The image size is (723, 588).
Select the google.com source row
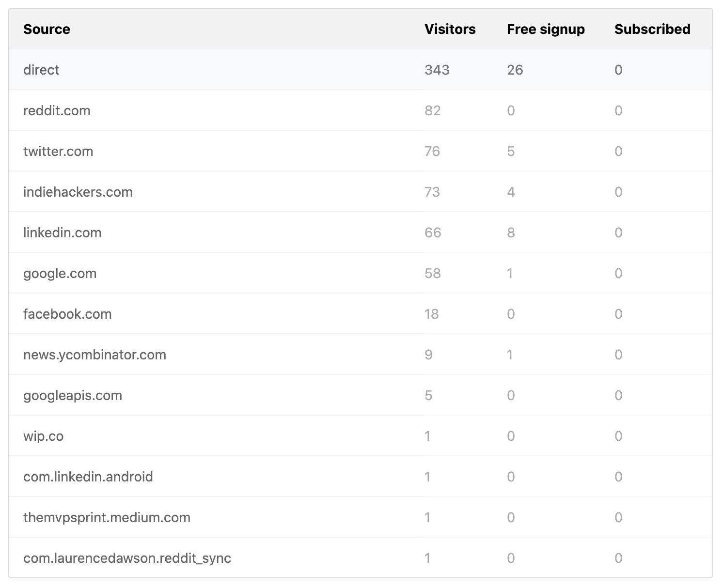(361, 273)
